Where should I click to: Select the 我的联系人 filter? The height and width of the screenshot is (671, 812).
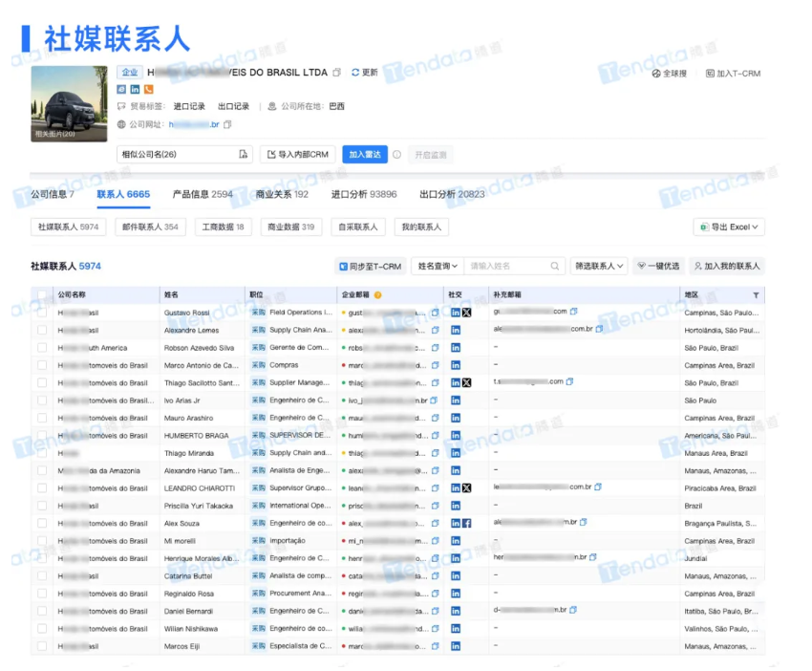pos(421,227)
